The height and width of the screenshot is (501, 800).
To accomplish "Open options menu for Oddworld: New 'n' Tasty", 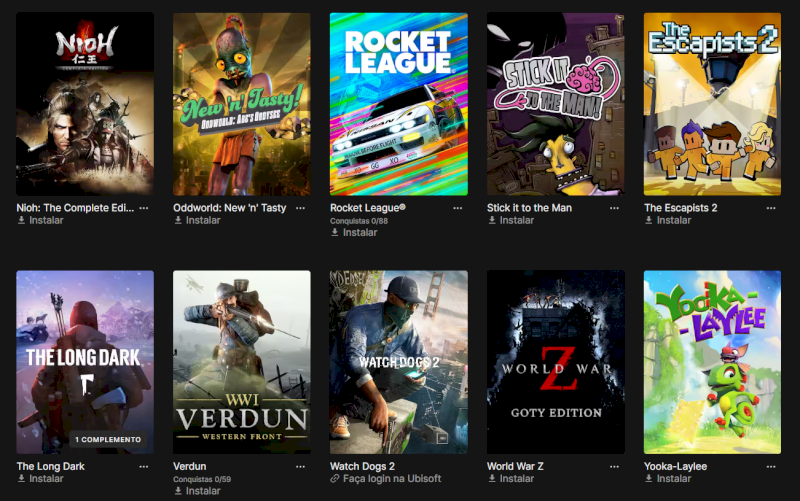I will point(301,208).
